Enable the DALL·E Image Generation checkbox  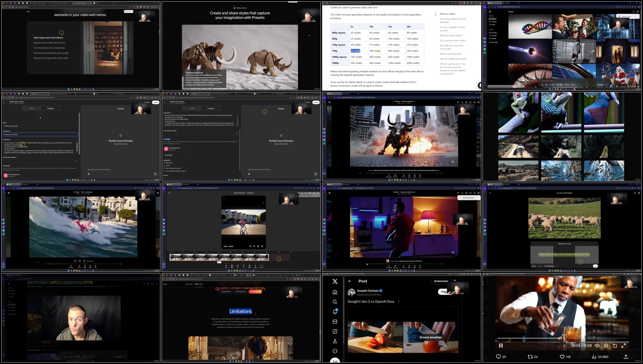164,168
